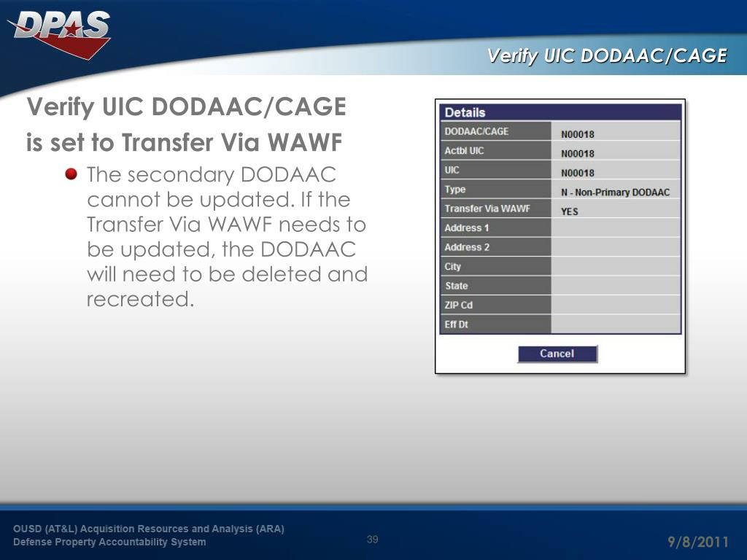Click the red bullet point

pos(71,174)
